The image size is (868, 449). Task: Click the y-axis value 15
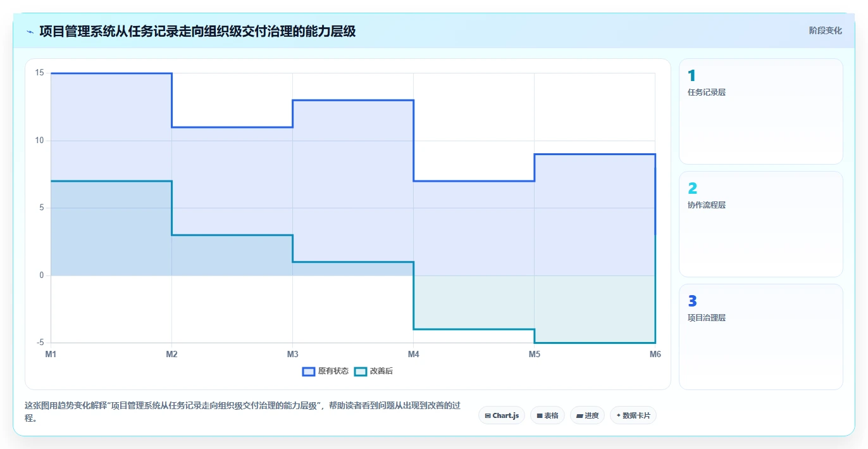pos(39,73)
